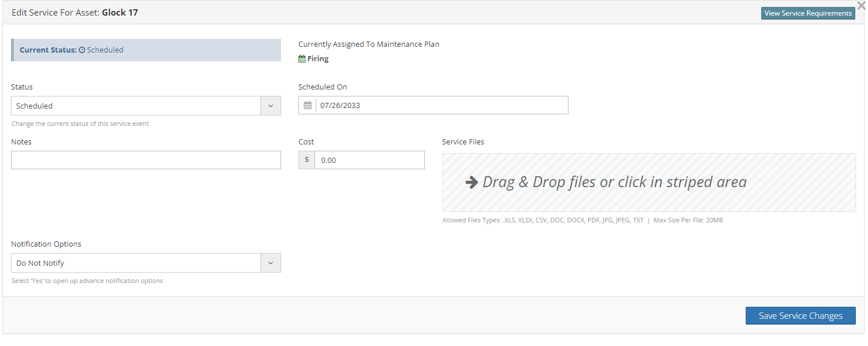Click the green calendar icon beside Firing
Viewport: 868px width, 346px height.
point(302,58)
